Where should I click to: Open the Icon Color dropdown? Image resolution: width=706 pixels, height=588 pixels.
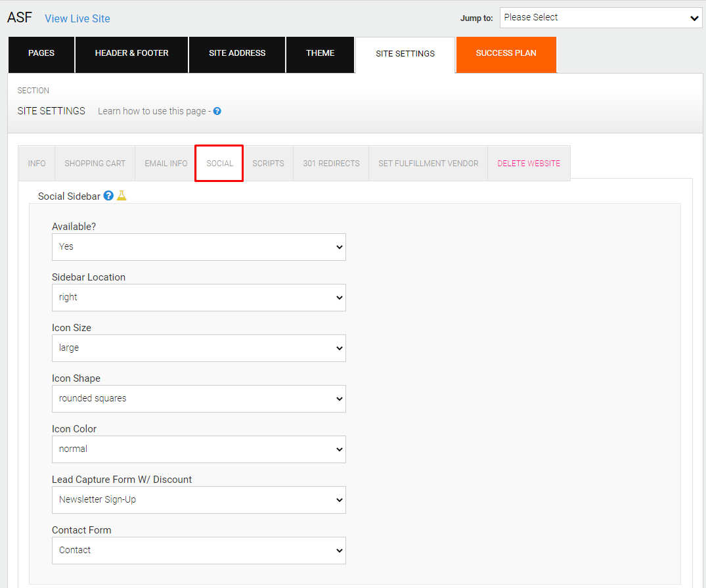(198, 449)
